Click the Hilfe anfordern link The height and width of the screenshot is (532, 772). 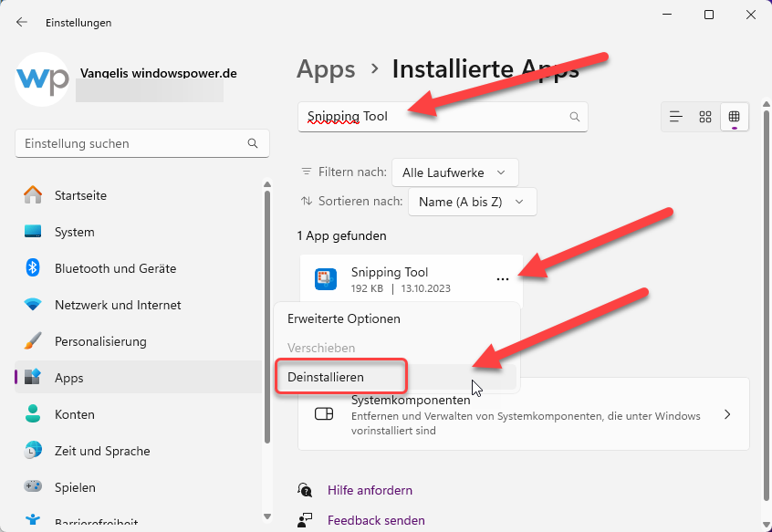(370, 490)
